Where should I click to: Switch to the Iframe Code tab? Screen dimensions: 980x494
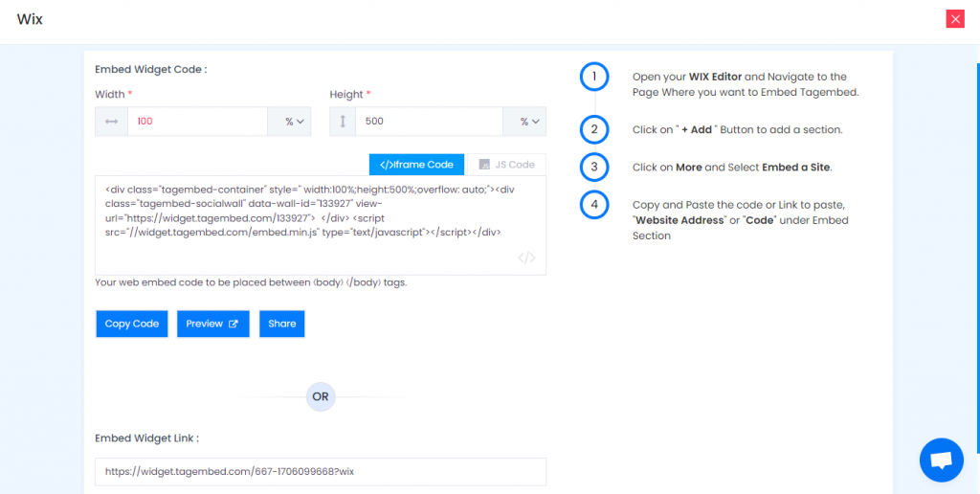coord(417,165)
